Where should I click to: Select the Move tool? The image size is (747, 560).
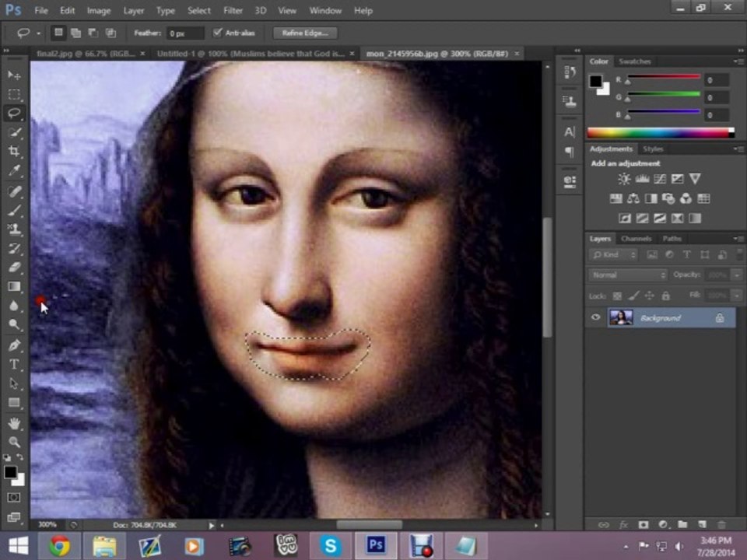click(14, 75)
